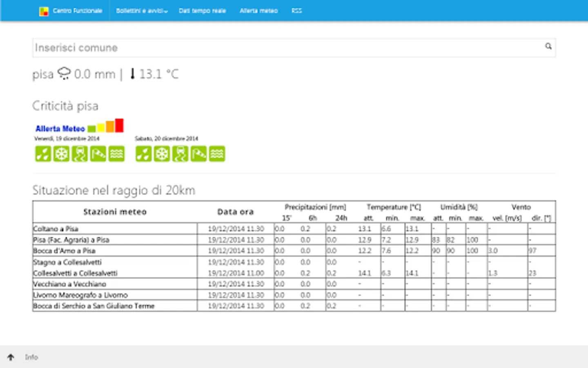Image resolution: width=588 pixels, height=368 pixels.
Task: Click the blue Allerta Meteo legend title
Action: (60, 129)
